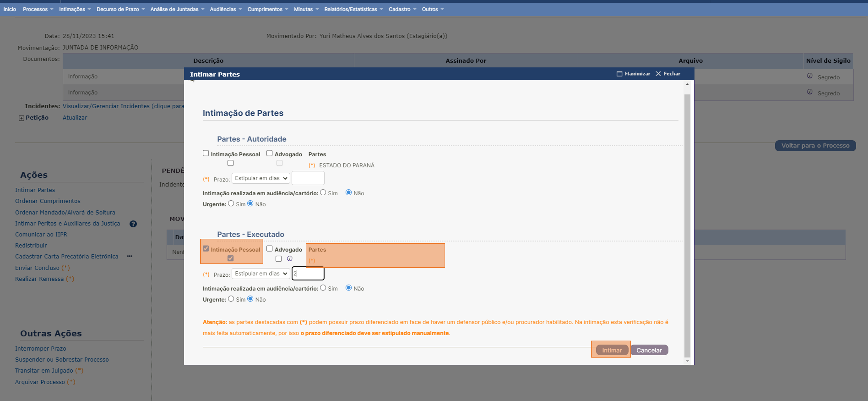
Task: Click the Intimar button
Action: pyautogui.click(x=612, y=350)
